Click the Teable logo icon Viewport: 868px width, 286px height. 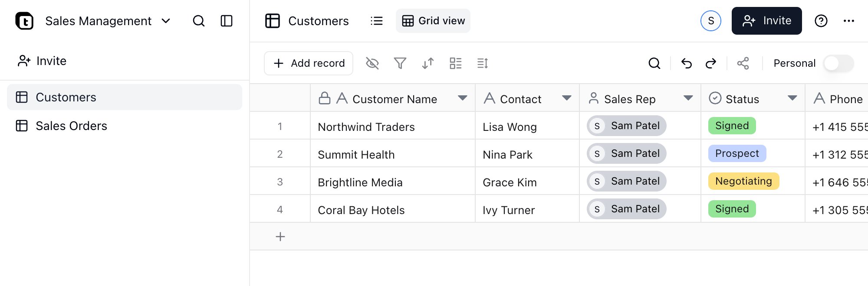coord(24,21)
